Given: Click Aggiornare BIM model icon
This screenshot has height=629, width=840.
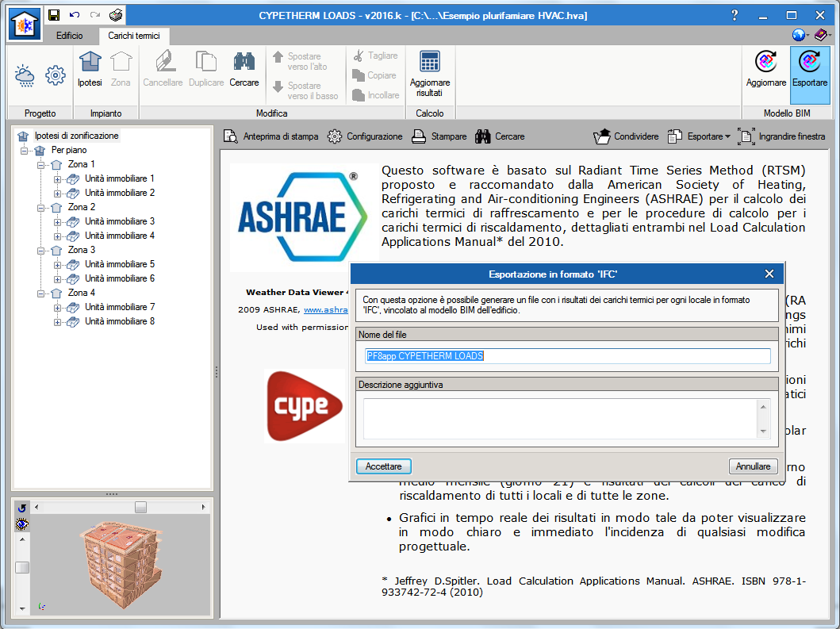Looking at the screenshot, I should point(766,69).
